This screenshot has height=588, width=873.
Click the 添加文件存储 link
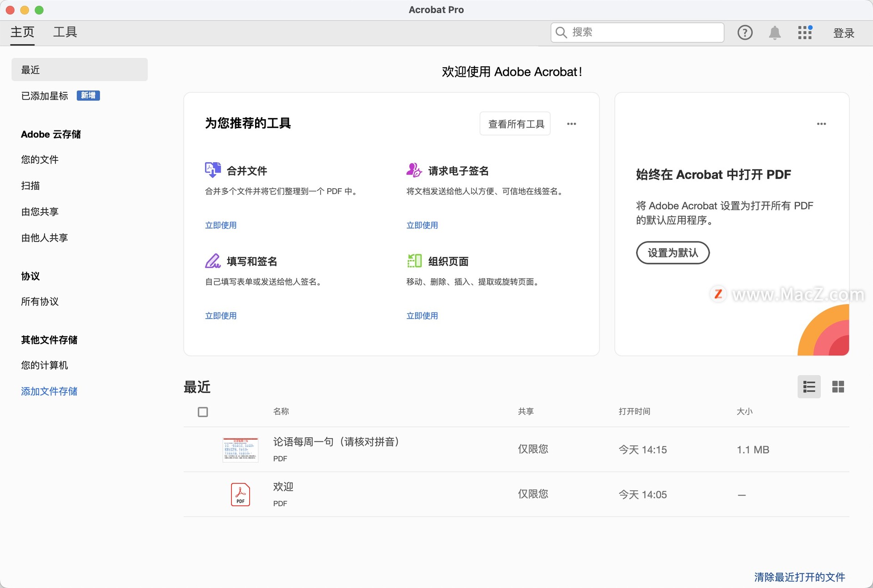pos(49,391)
